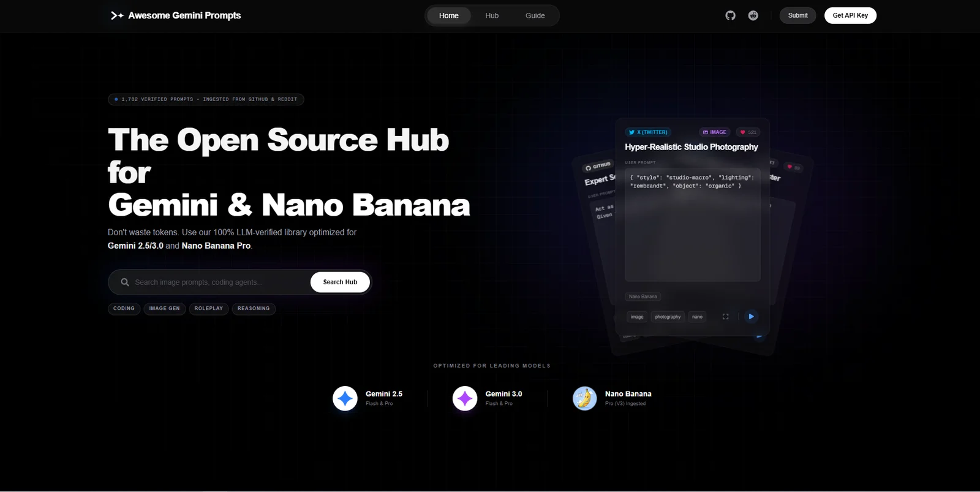This screenshot has width=980, height=492.
Task: Select the REASONING category chip
Action: coord(254,309)
